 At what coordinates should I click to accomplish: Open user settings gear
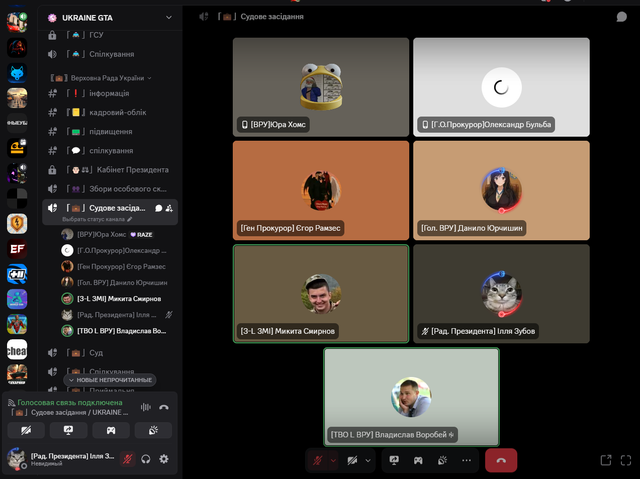[x=164, y=459]
